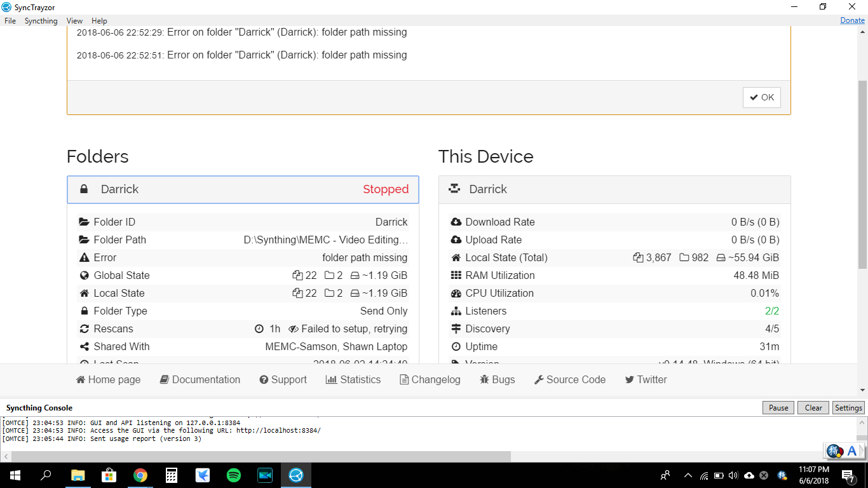Click the console horizontal scrollbar thumb

261,456
